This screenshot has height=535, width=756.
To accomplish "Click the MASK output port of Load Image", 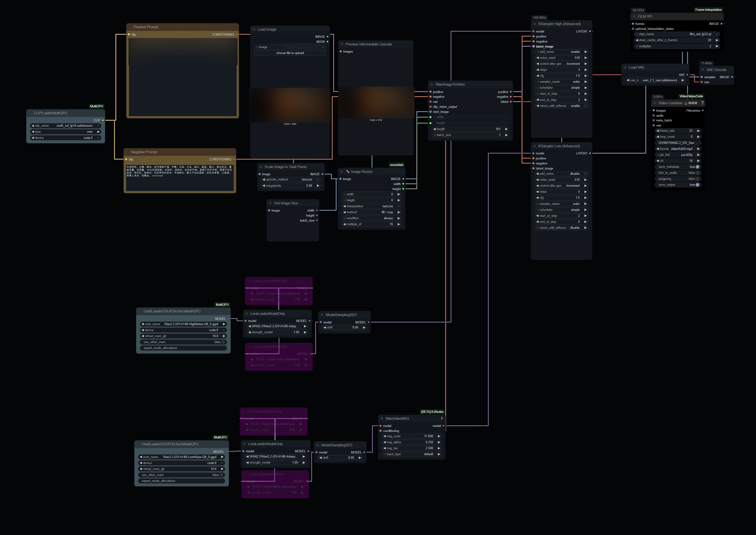I will click(x=327, y=42).
